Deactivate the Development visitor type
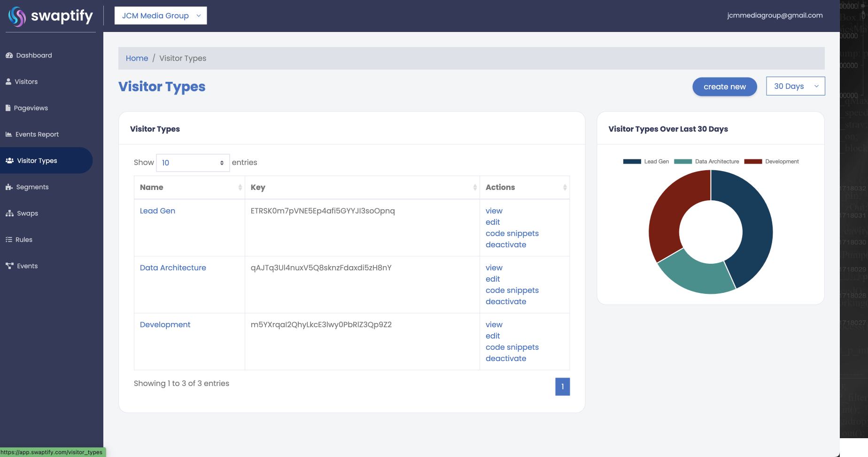This screenshot has width=868, height=457. point(506,359)
